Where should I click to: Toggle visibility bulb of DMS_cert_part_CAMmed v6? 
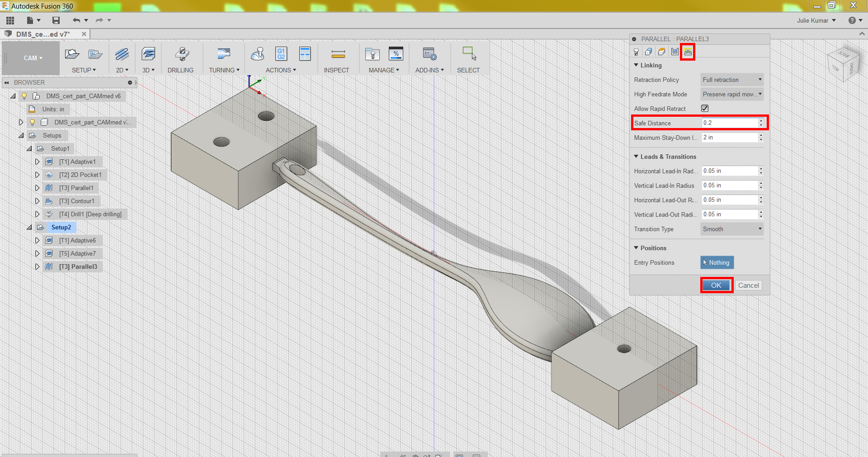pyautogui.click(x=24, y=96)
